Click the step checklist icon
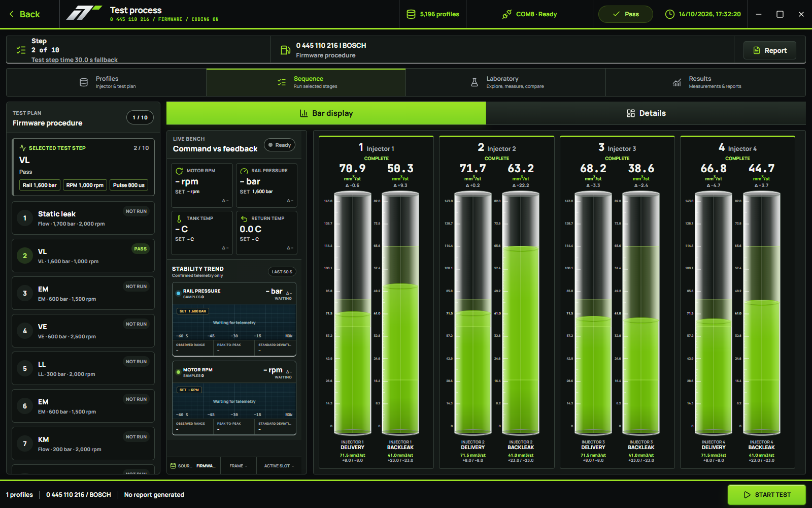 pos(21,50)
